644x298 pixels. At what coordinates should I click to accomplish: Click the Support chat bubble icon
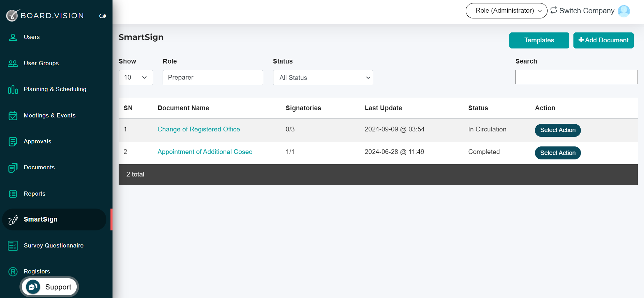pos(33,287)
